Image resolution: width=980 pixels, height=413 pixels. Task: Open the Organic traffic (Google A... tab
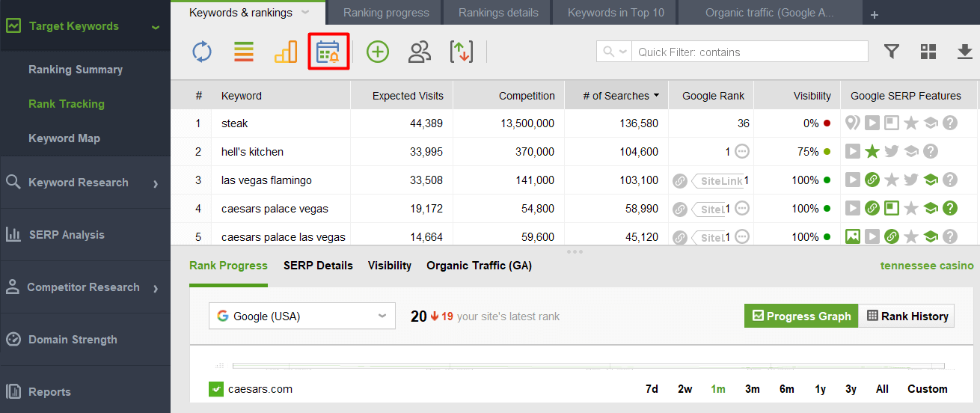[769, 13]
